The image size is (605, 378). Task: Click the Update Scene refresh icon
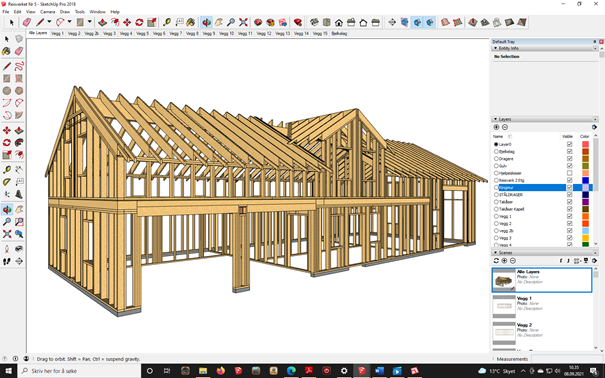pyautogui.click(x=496, y=261)
